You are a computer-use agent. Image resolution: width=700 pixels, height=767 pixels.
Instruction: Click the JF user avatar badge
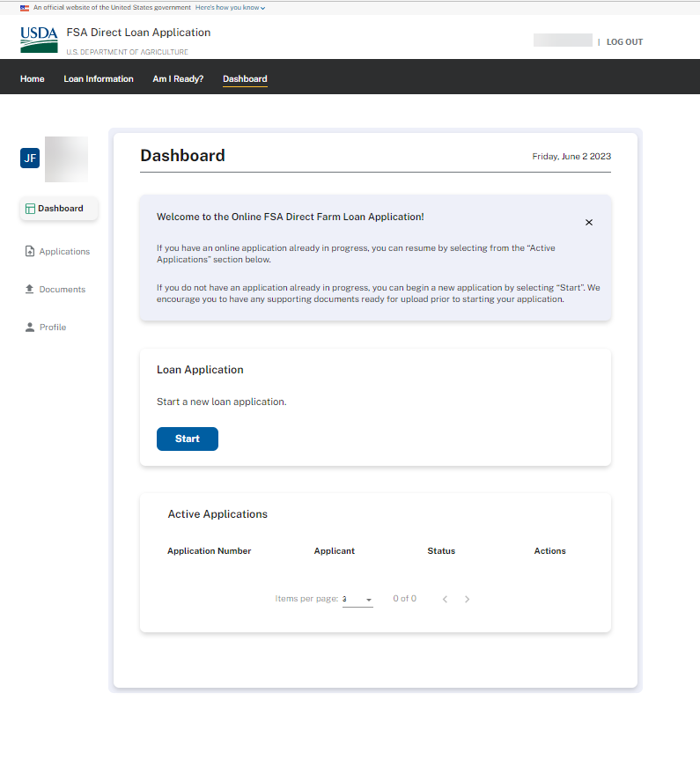(30, 158)
